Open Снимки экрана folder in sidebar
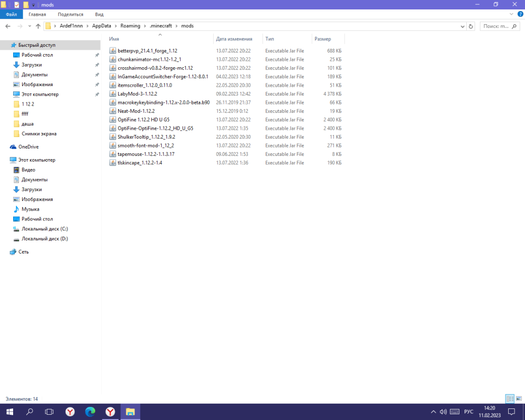The image size is (525, 420). pos(39,134)
